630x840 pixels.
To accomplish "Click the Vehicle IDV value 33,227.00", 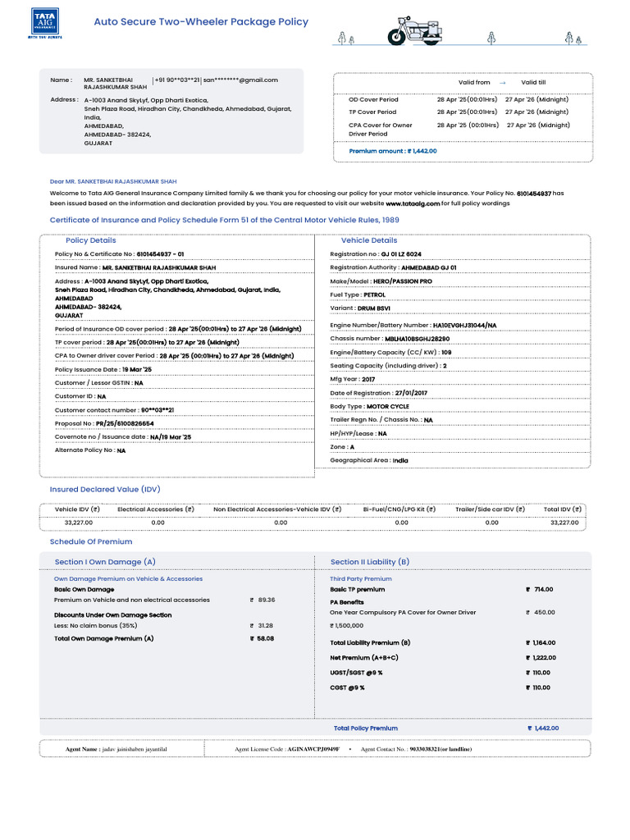I will (x=79, y=523).
